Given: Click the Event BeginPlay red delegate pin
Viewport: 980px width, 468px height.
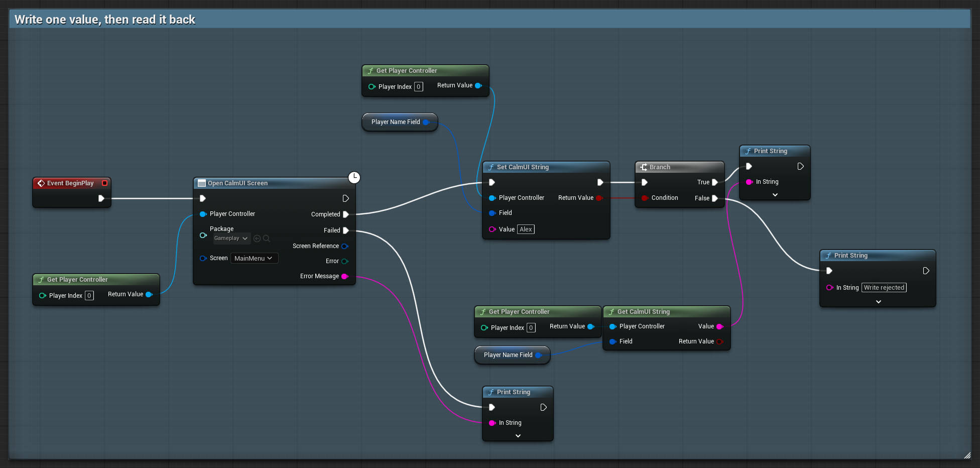Looking at the screenshot, I should (104, 183).
